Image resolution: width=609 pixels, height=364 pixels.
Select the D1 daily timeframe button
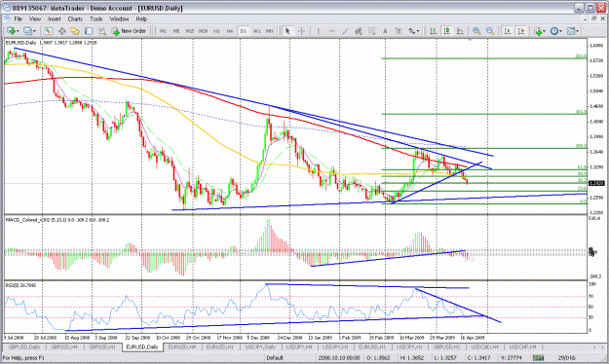[x=244, y=31]
